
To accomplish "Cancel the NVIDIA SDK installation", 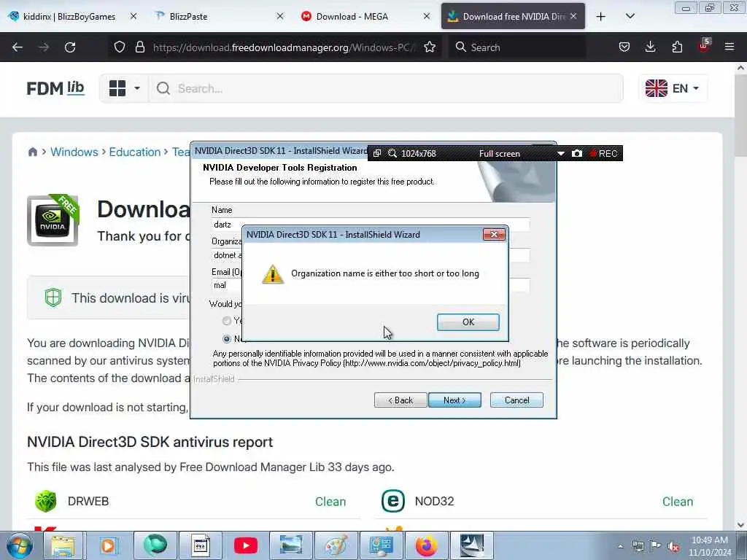I will point(516,400).
